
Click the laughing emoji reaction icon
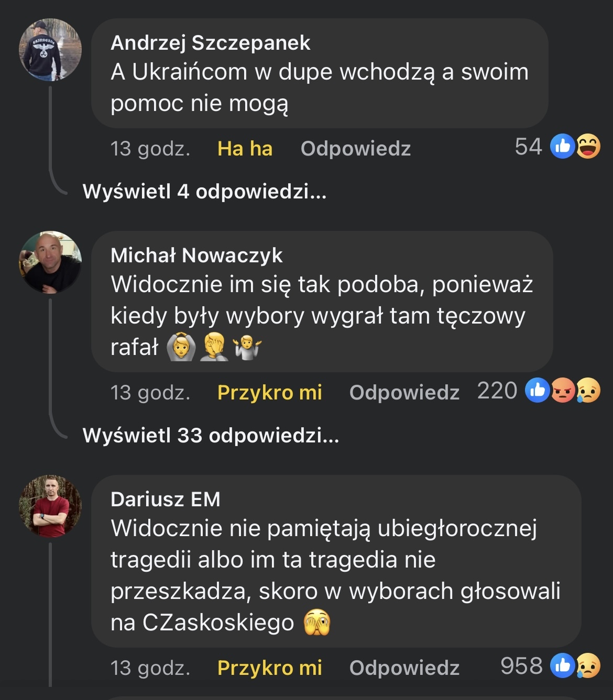pyautogui.click(x=588, y=147)
